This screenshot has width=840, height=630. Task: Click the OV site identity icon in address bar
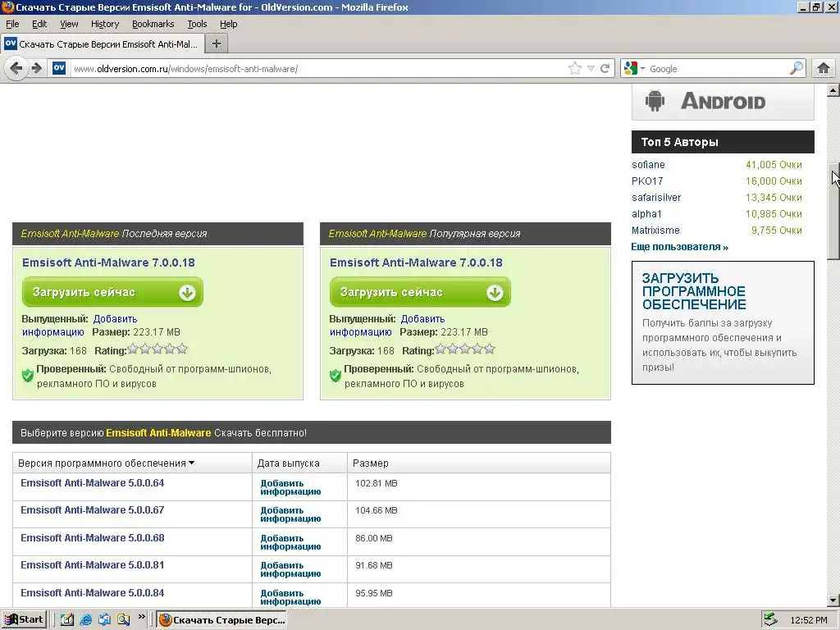point(59,68)
